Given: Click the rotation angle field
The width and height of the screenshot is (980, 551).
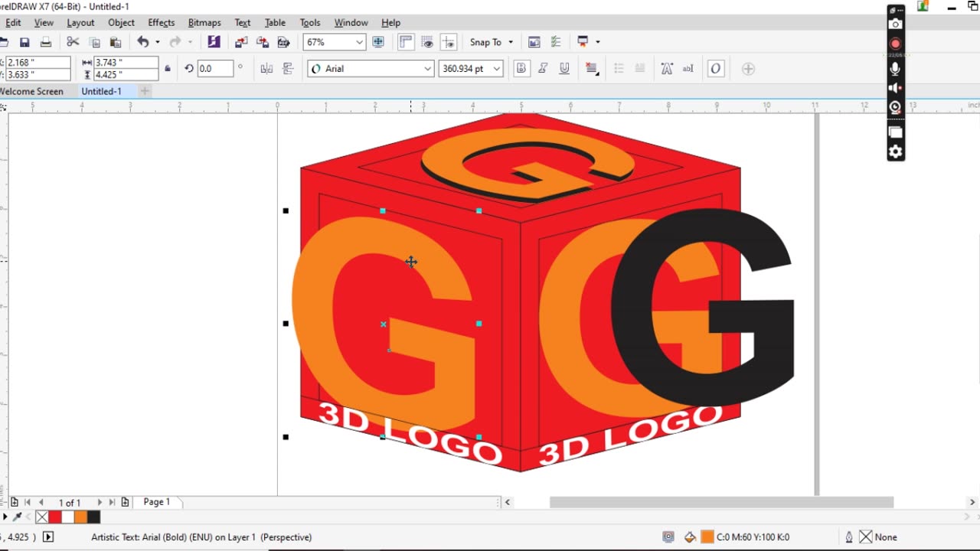Looking at the screenshot, I should click(x=214, y=69).
